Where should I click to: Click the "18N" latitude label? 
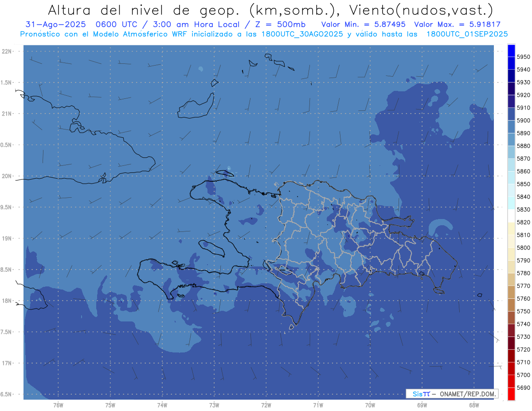7,301
